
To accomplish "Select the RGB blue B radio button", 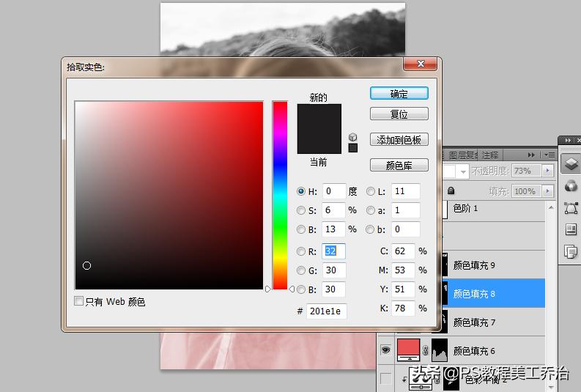I will coord(301,289).
